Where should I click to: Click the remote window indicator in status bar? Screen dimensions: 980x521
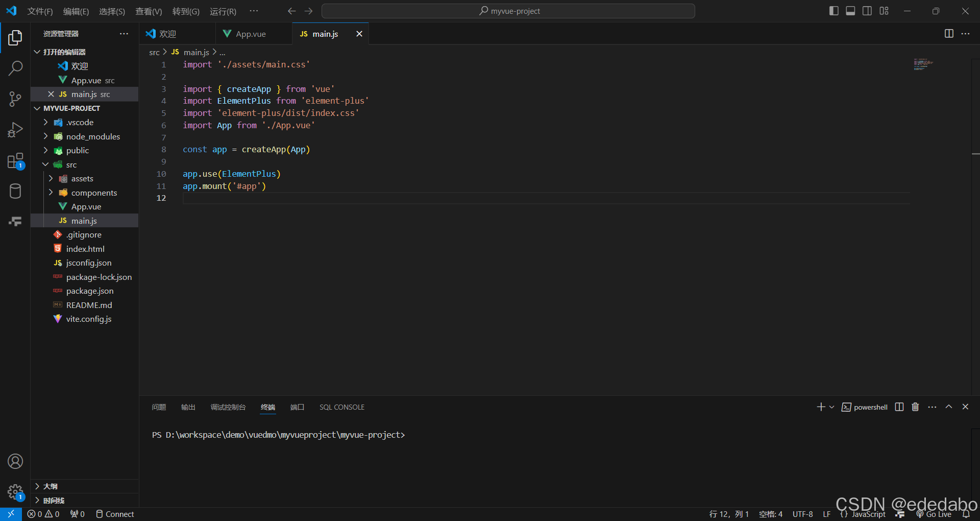pos(11,514)
